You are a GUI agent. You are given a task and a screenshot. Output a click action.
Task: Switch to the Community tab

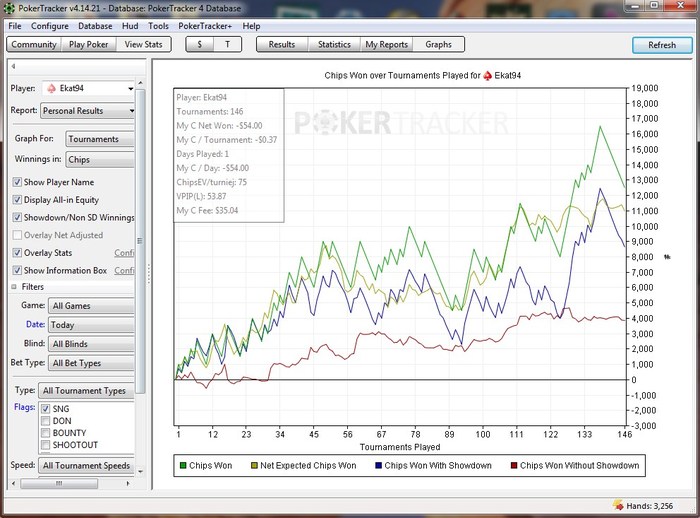(34, 44)
